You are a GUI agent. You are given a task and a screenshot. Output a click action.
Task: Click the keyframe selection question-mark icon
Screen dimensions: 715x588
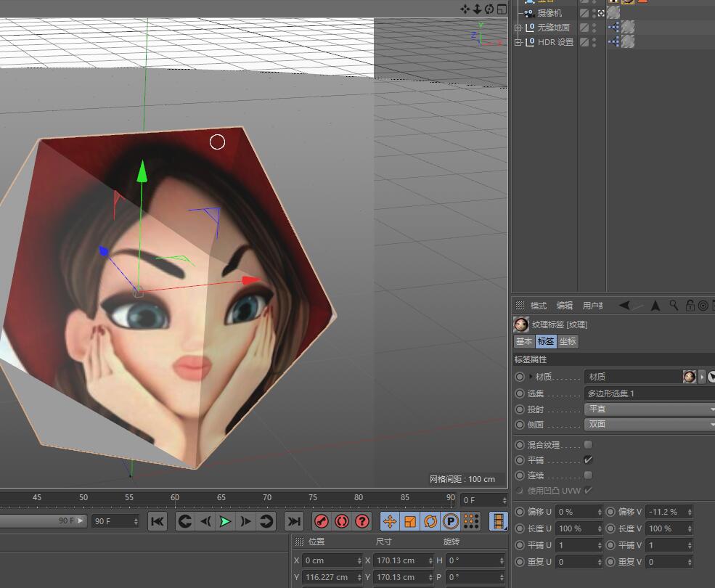click(362, 521)
